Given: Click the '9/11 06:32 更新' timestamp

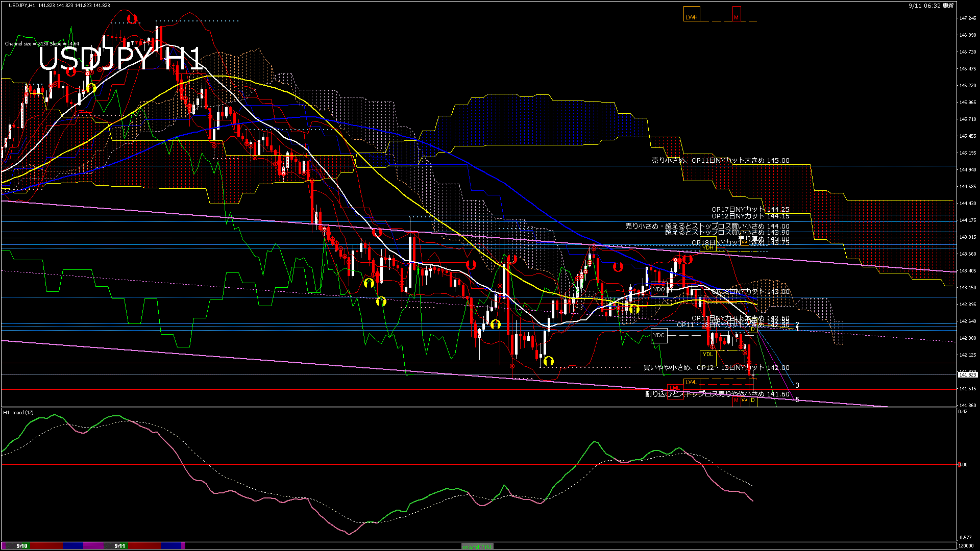Looking at the screenshot, I should (931, 6).
